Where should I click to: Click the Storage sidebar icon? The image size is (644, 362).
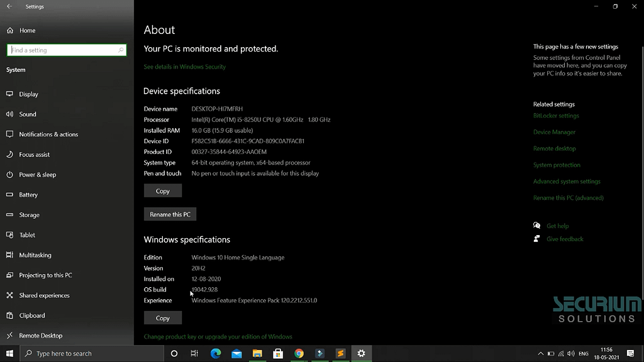9,215
